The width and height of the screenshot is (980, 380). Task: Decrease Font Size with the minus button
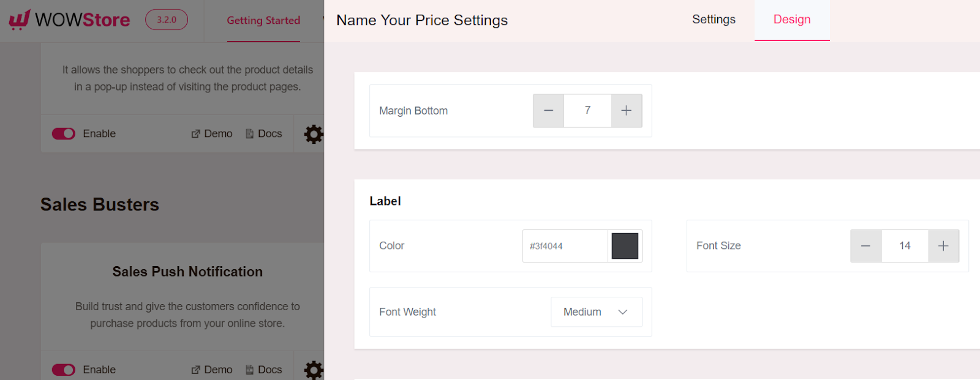[865, 245]
